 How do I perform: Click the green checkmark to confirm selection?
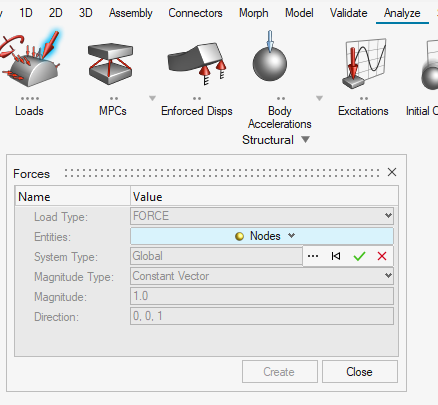click(x=359, y=256)
